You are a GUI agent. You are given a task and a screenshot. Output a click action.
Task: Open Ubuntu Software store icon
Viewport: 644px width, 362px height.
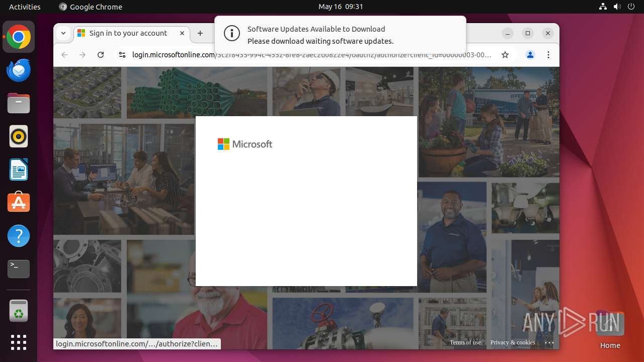pyautogui.click(x=19, y=203)
